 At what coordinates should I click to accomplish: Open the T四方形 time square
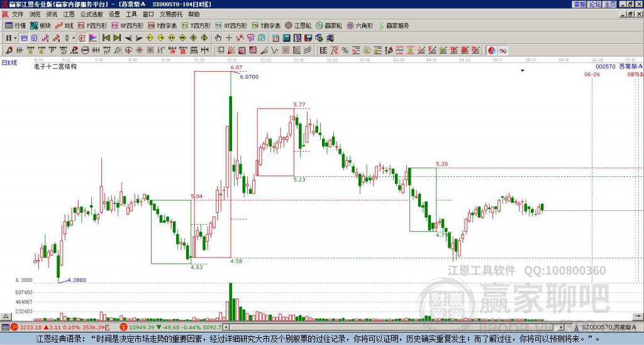tap(196, 25)
